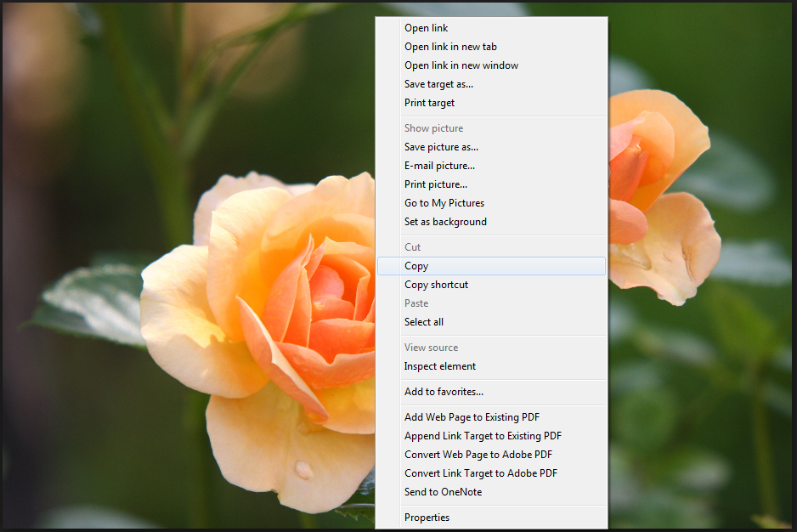Click Append Link Target to Existing PDF
The image size is (797, 532).
[x=491, y=436]
